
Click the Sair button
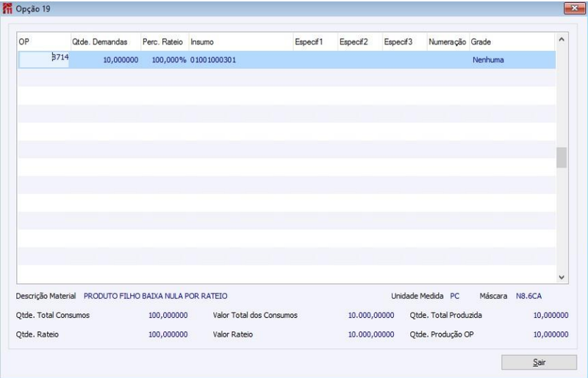pyautogui.click(x=539, y=363)
